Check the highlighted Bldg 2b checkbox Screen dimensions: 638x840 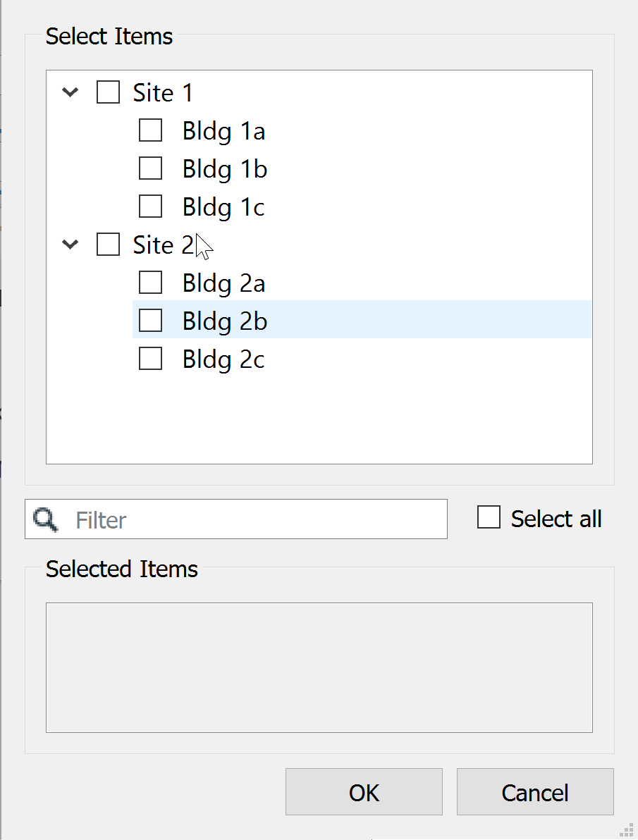pyautogui.click(x=150, y=321)
